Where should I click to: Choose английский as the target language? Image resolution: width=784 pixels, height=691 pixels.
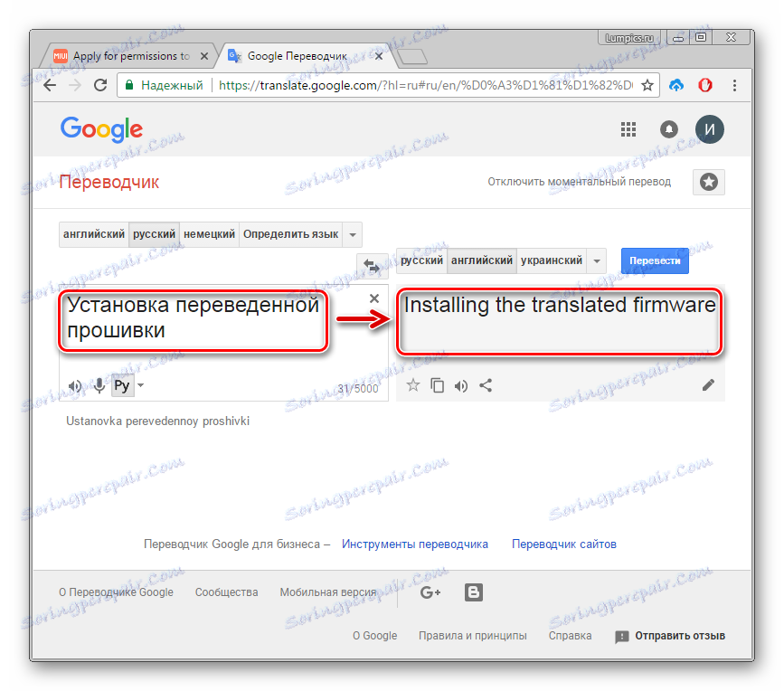[481, 260]
